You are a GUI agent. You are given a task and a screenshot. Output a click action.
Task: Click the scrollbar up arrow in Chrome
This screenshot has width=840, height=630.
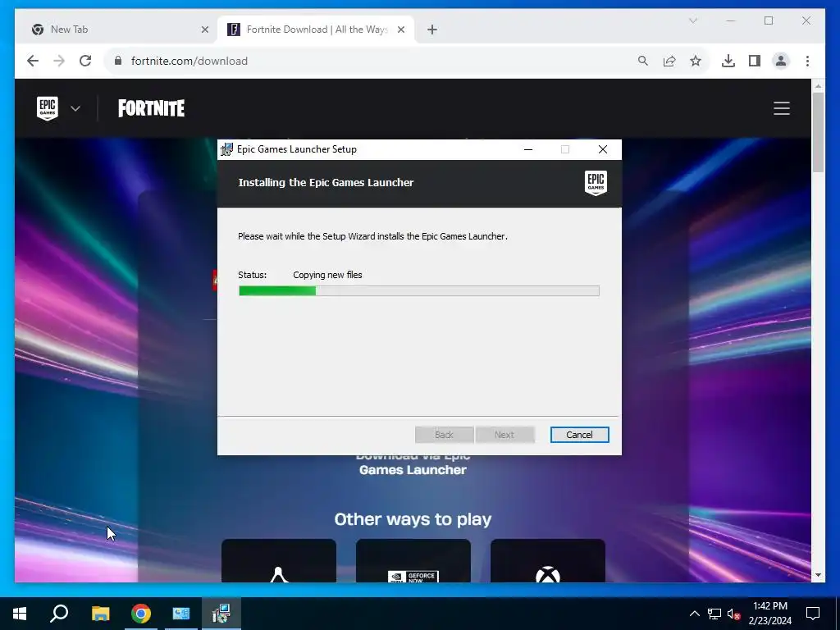click(818, 85)
